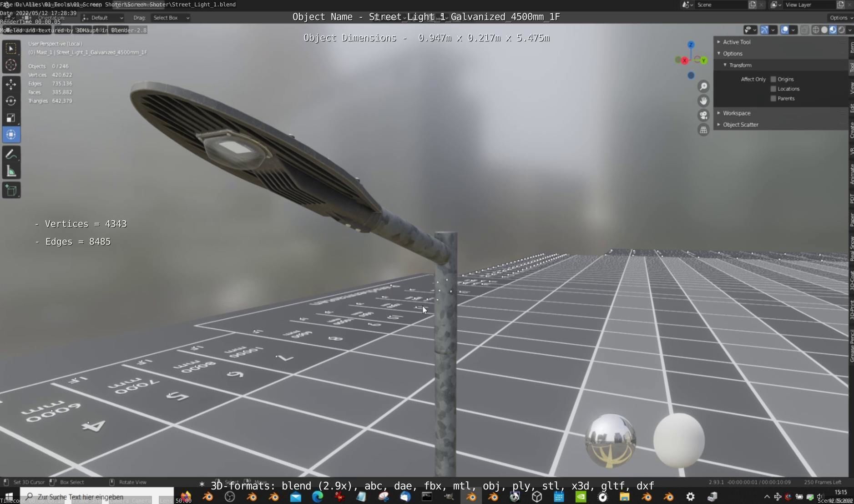Expand the Workspace panel
Viewport: 854px width, 504px height.
point(780,113)
